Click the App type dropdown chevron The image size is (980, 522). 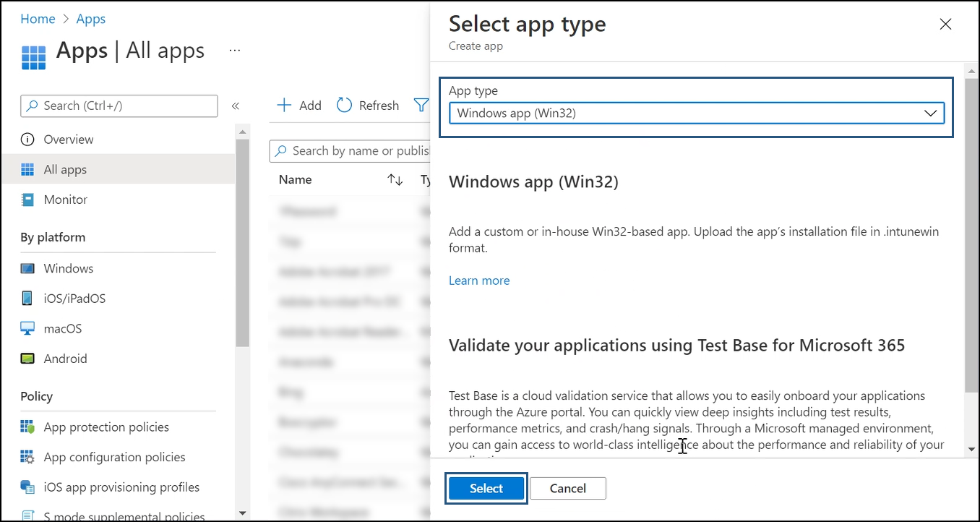point(931,114)
